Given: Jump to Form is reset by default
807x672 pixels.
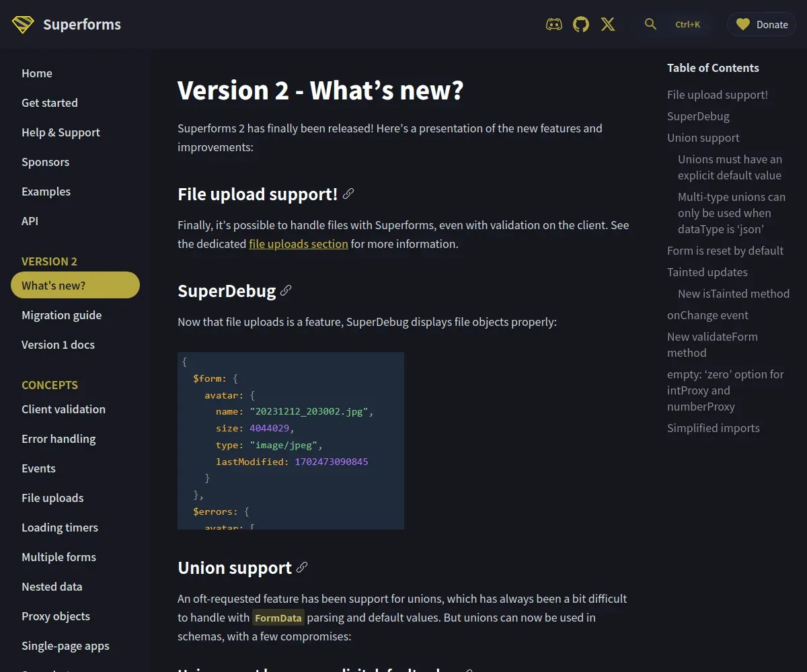Looking at the screenshot, I should coord(725,251).
